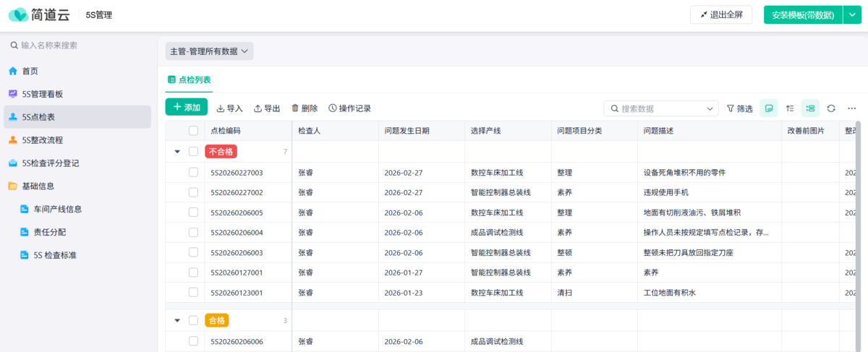
Task: Check the select-all checkbox in header
Action: (193, 131)
